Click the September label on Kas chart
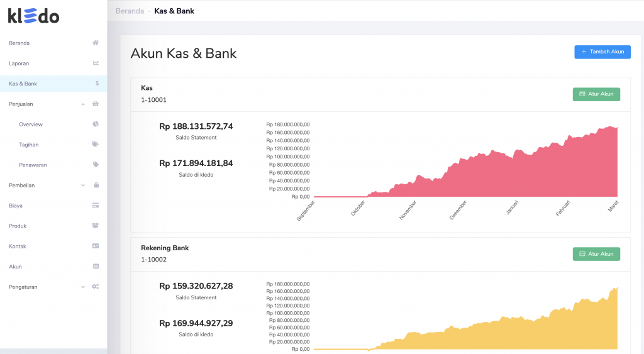Image resolution: width=644 pixels, height=354 pixels. 306,211
